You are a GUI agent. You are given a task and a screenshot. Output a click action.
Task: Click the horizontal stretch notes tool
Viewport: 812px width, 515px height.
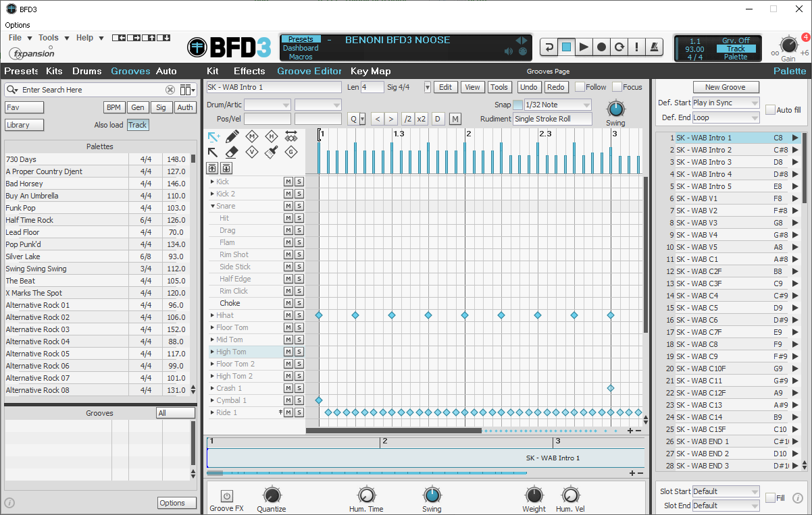click(x=291, y=136)
